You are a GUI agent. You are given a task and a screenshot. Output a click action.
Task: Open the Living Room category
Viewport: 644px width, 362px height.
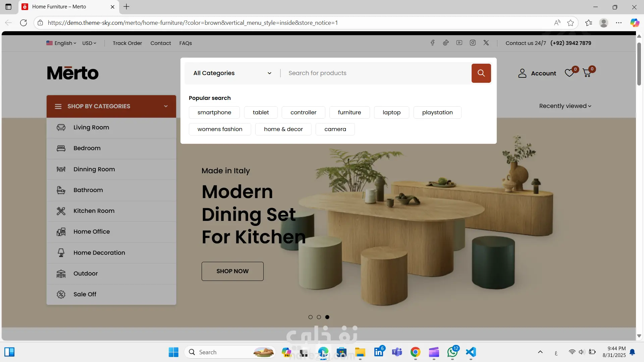[91, 127]
